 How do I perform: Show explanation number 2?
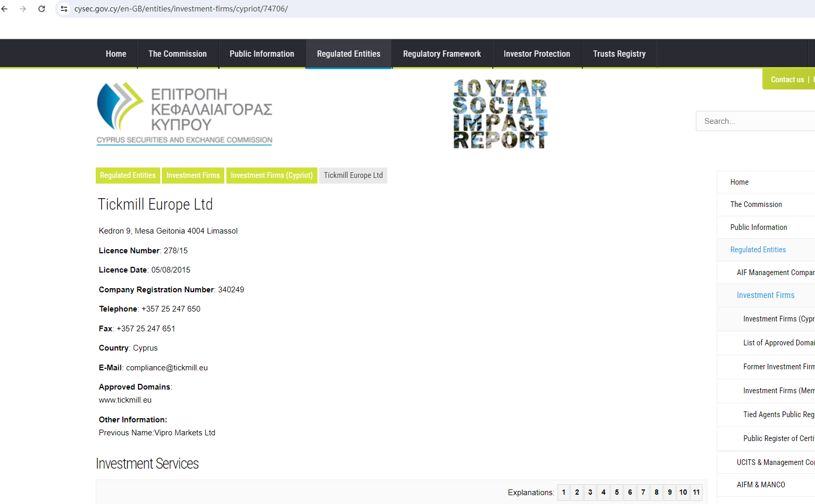click(577, 493)
